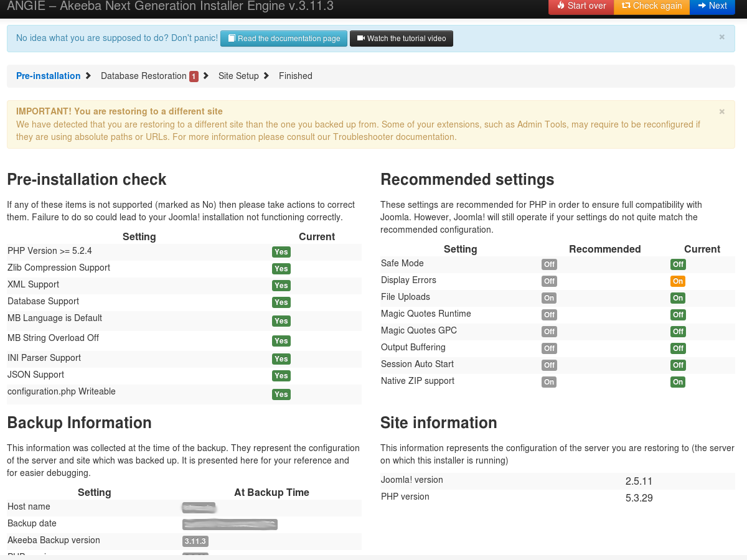Image resolution: width=747 pixels, height=560 pixels.
Task: Click the Safe Mode current Off badge
Action: click(x=678, y=264)
